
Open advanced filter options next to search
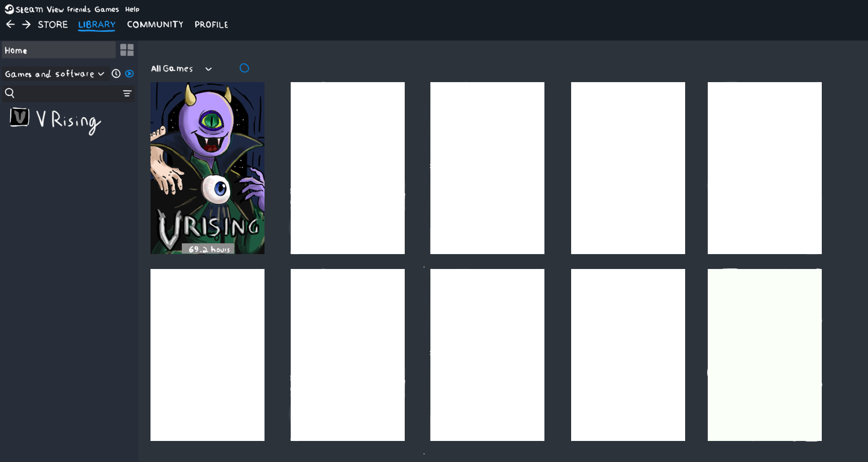pos(126,93)
